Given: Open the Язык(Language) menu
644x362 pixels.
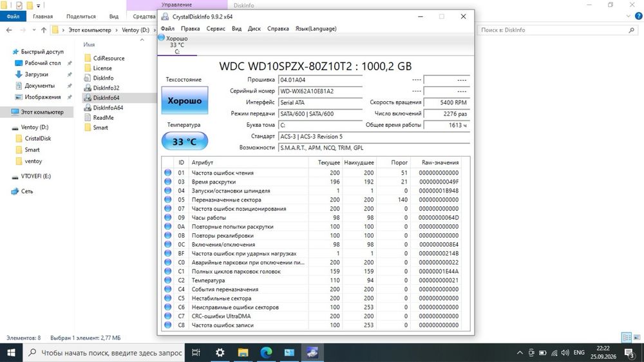Looking at the screenshot, I should click(316, 29).
